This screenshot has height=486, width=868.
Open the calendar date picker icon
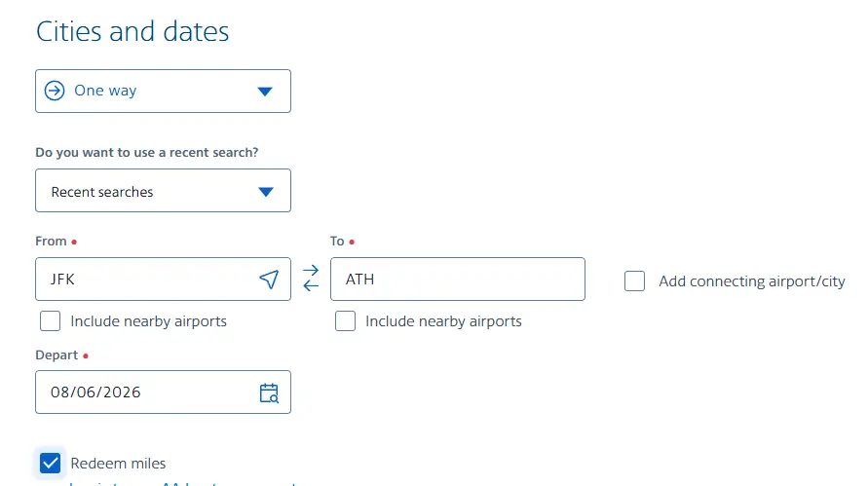[269, 393]
